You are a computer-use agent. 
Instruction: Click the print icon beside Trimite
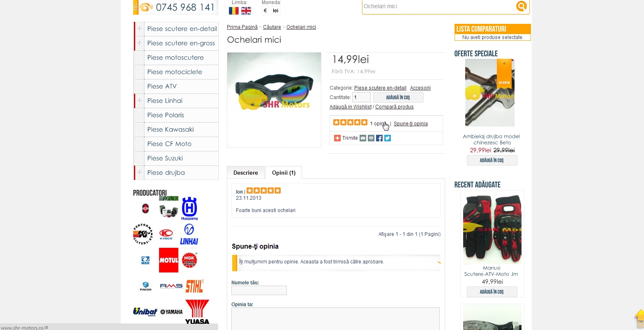pos(371,138)
